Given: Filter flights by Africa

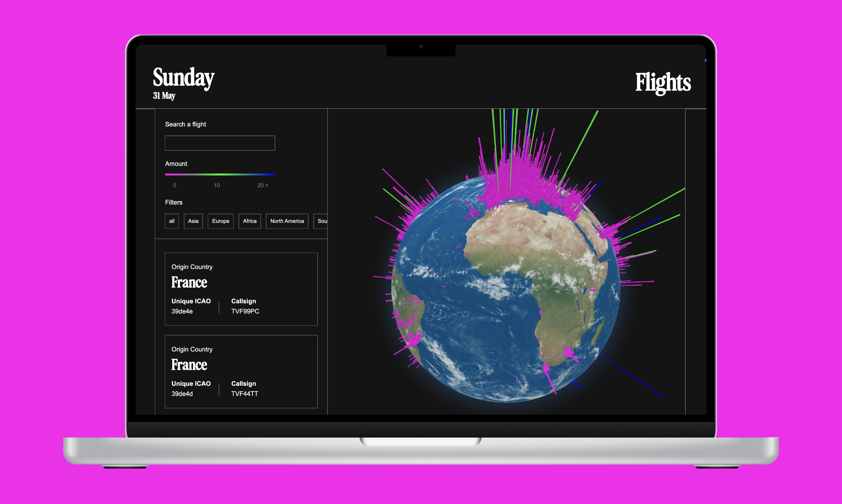Looking at the screenshot, I should [x=250, y=221].
